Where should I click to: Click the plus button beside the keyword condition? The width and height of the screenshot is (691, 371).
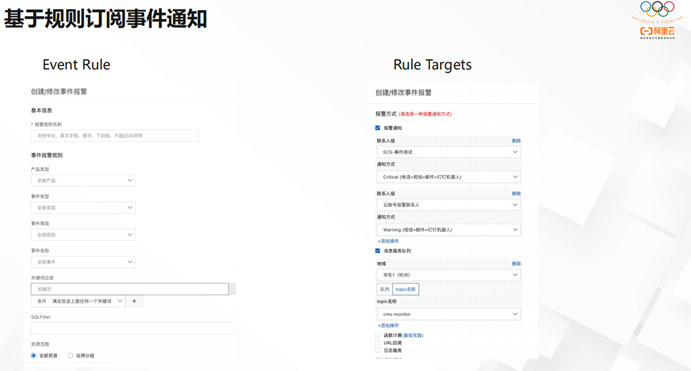coord(134,301)
